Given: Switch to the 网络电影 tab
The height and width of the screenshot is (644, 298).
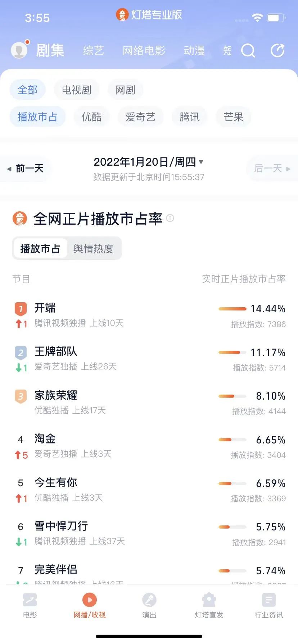Looking at the screenshot, I should [x=144, y=51].
